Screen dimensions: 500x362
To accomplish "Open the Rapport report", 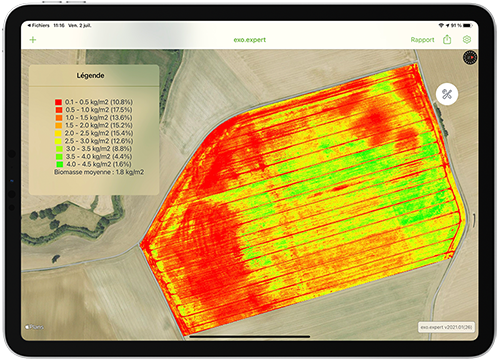I will [x=422, y=40].
